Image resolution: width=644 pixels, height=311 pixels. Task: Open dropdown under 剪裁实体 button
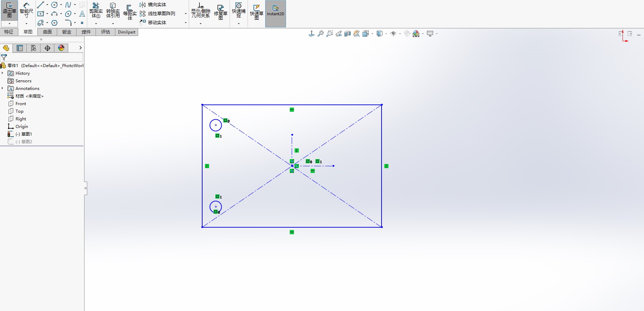96,24
